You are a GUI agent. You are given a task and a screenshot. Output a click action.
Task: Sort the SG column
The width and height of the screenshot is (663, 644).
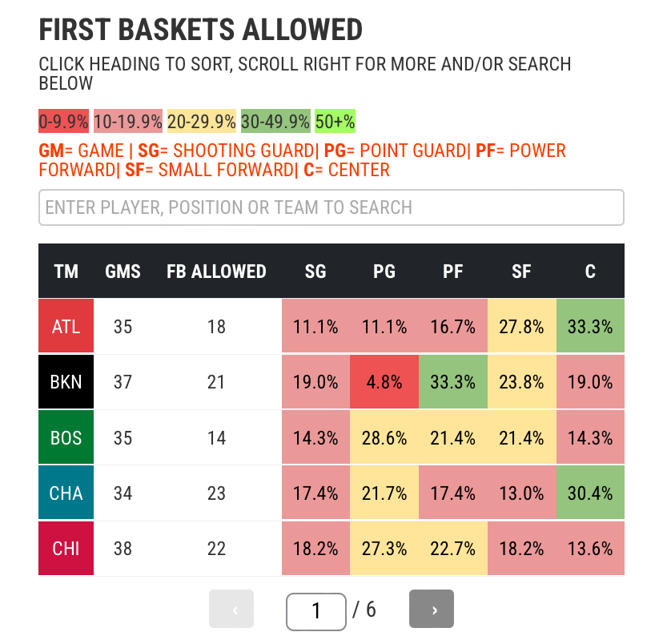pos(315,272)
